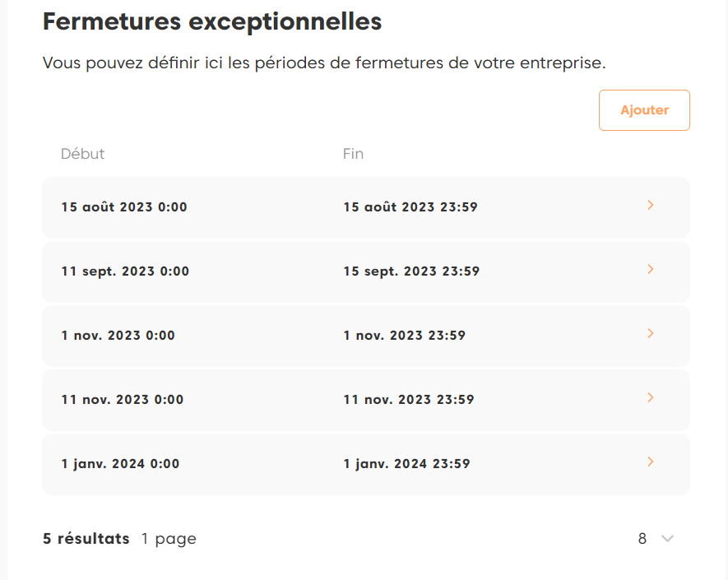Open the 11 sept. 2023 closure arrow
Image resolution: width=728 pixels, height=580 pixels.
(650, 270)
